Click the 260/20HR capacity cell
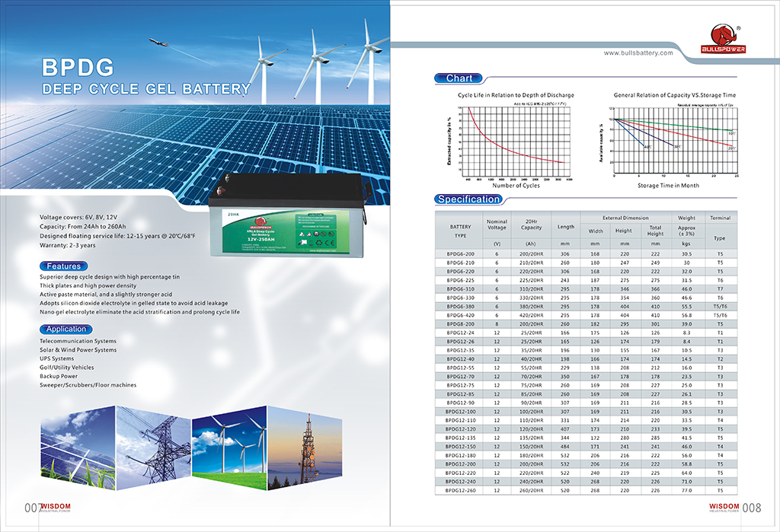The height and width of the screenshot is (532, 780). pos(531,491)
